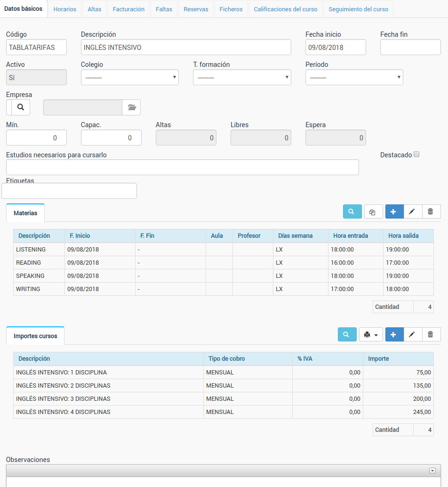Add a new materia with plus icon
Viewport: 448px width, 487px height.
pyautogui.click(x=394, y=212)
